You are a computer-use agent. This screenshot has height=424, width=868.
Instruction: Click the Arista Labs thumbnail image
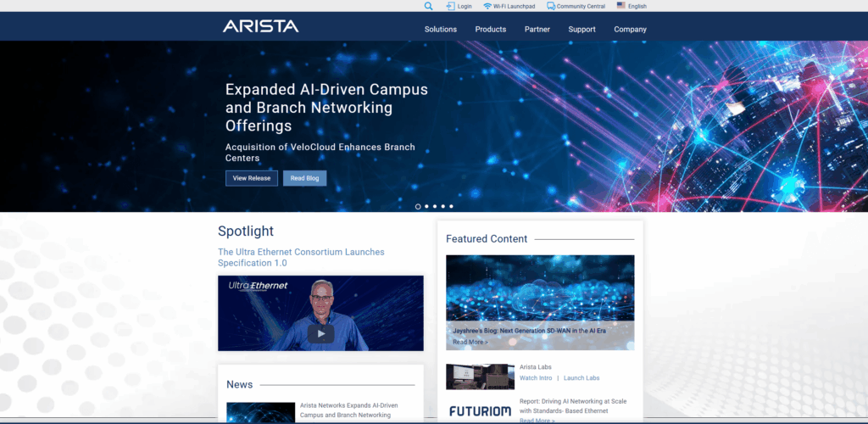(480, 377)
